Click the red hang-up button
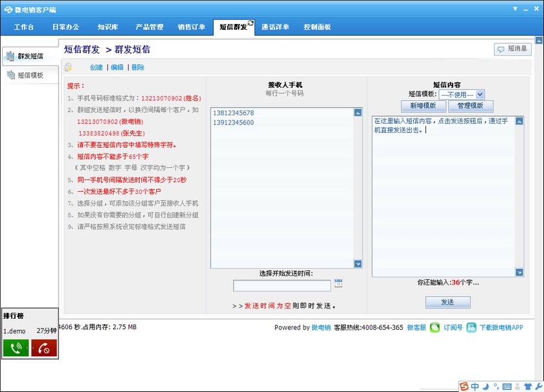Image resolution: width=544 pixels, height=392 pixels. [44, 348]
